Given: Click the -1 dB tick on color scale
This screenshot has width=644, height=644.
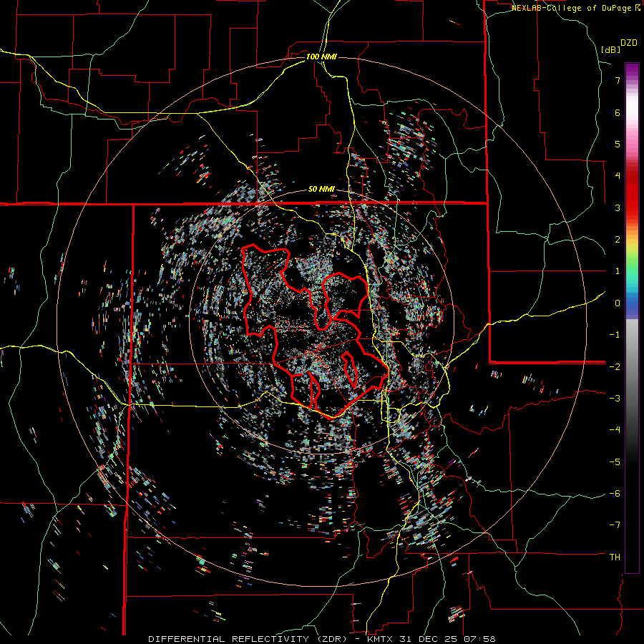Looking at the screenshot, I should click(x=615, y=335).
